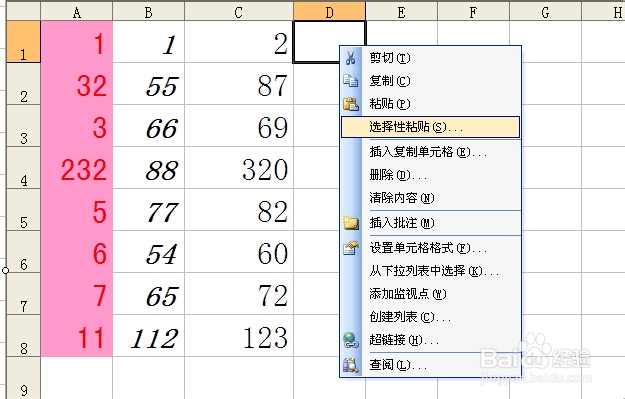Choose 插入批注(M) menu entry

pyautogui.click(x=430, y=223)
